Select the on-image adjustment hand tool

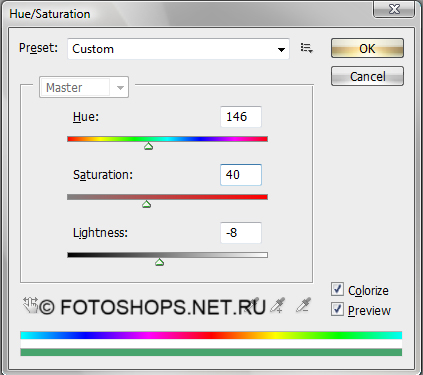coord(31,305)
